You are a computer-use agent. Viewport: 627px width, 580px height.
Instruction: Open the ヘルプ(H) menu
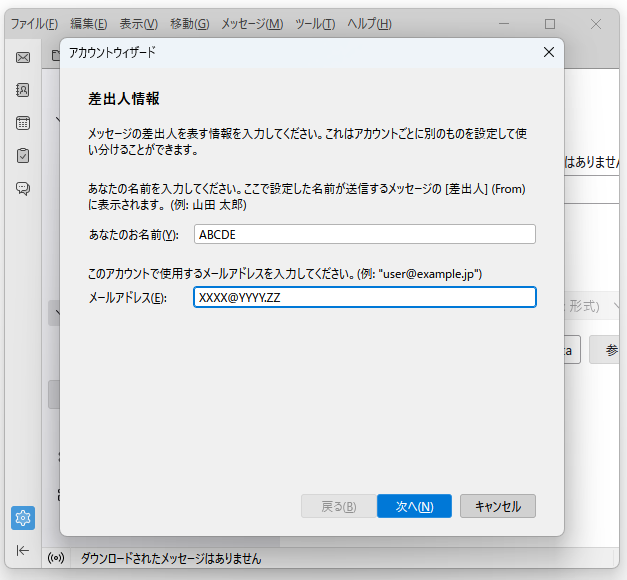[369, 23]
